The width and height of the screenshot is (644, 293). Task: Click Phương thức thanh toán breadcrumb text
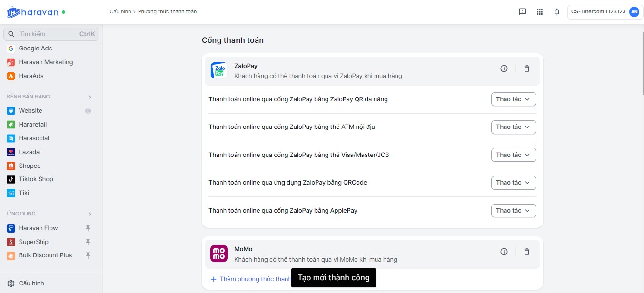tap(167, 11)
